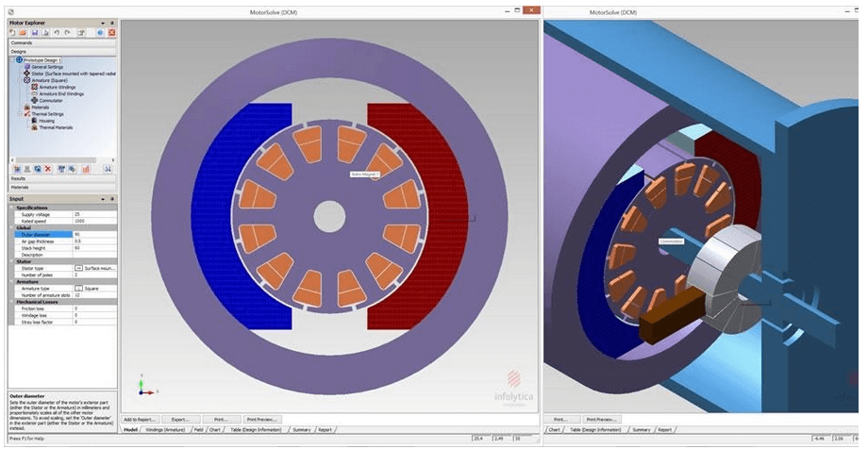The width and height of the screenshot is (868, 449).
Task: Click the Stack height value field
Action: (94, 248)
